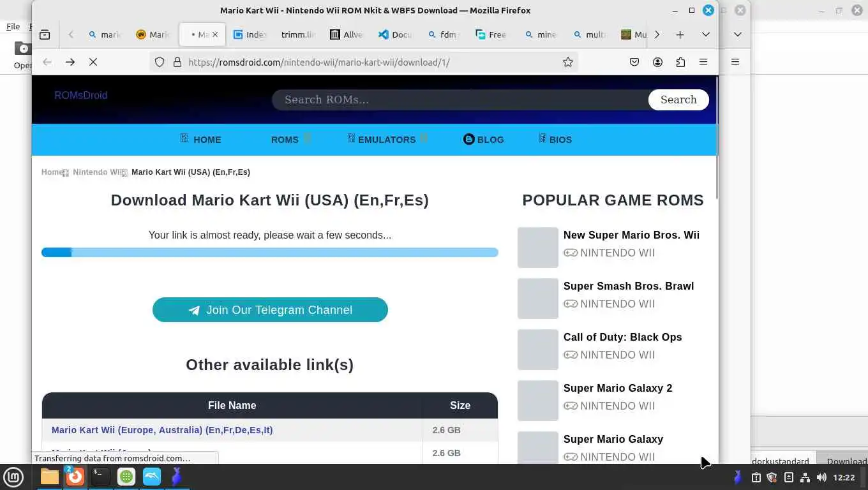Expand the list all tabs dropdown

coord(706,34)
